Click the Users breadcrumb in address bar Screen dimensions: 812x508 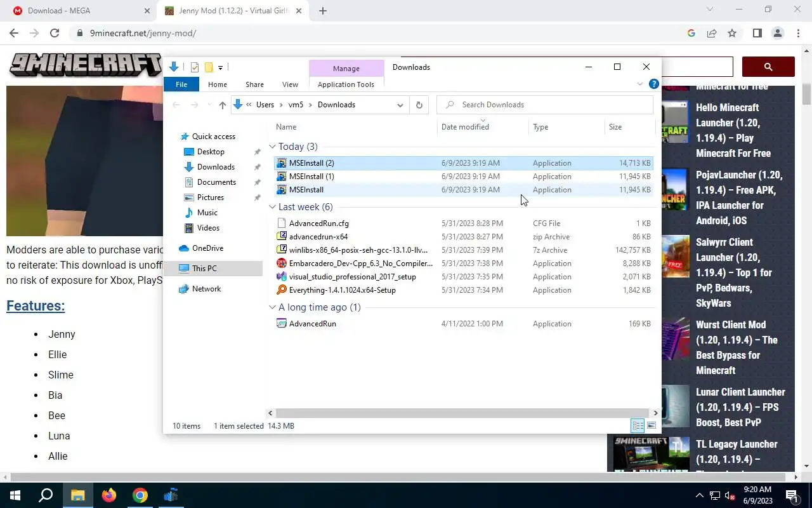(x=265, y=105)
